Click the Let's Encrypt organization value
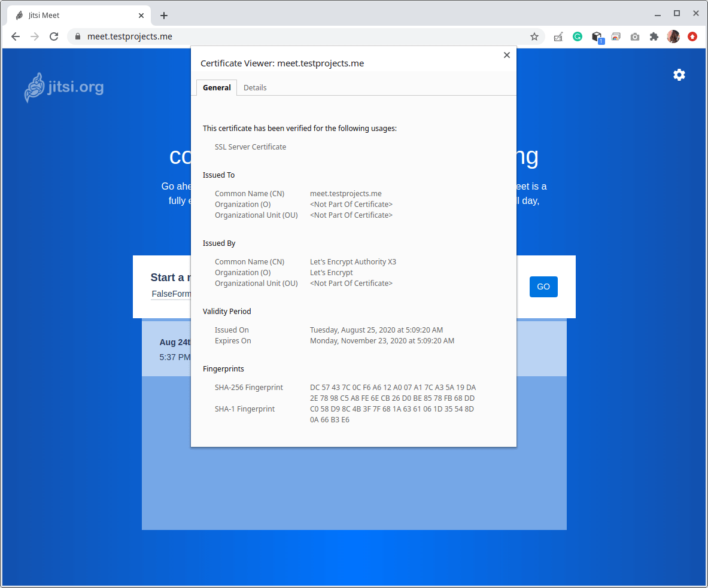This screenshot has width=708, height=588. pos(331,273)
